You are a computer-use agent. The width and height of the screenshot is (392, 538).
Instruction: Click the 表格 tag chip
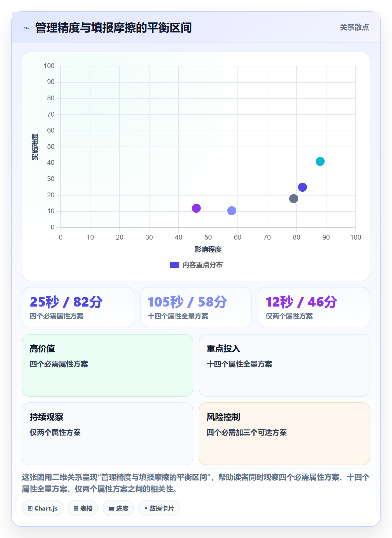(x=83, y=508)
